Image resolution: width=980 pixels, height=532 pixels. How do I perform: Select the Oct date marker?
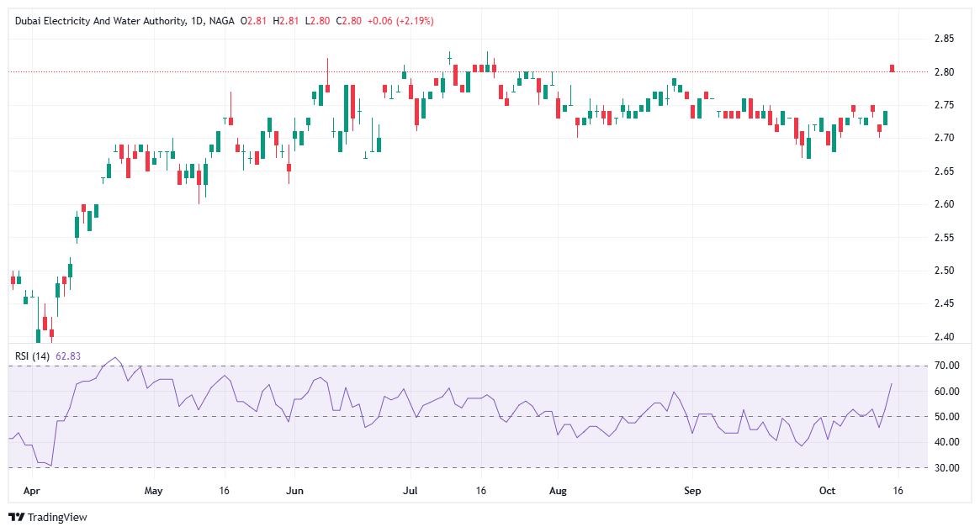tap(827, 488)
